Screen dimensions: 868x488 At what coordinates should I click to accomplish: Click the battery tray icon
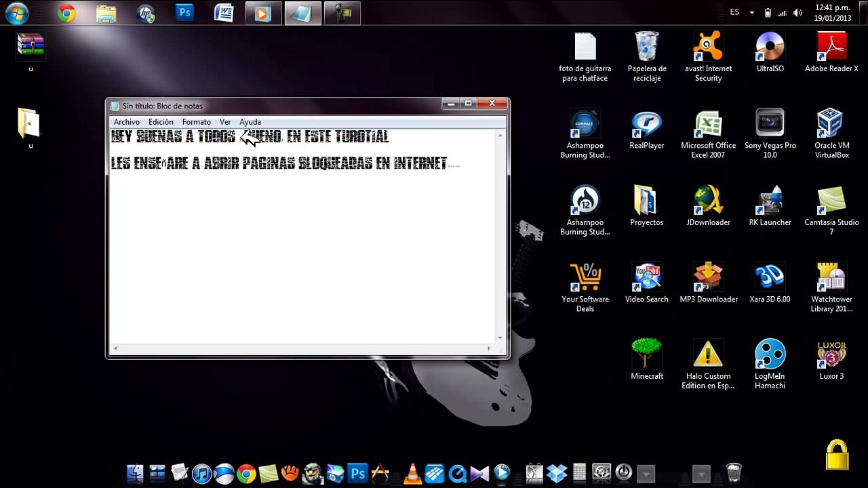pos(768,13)
